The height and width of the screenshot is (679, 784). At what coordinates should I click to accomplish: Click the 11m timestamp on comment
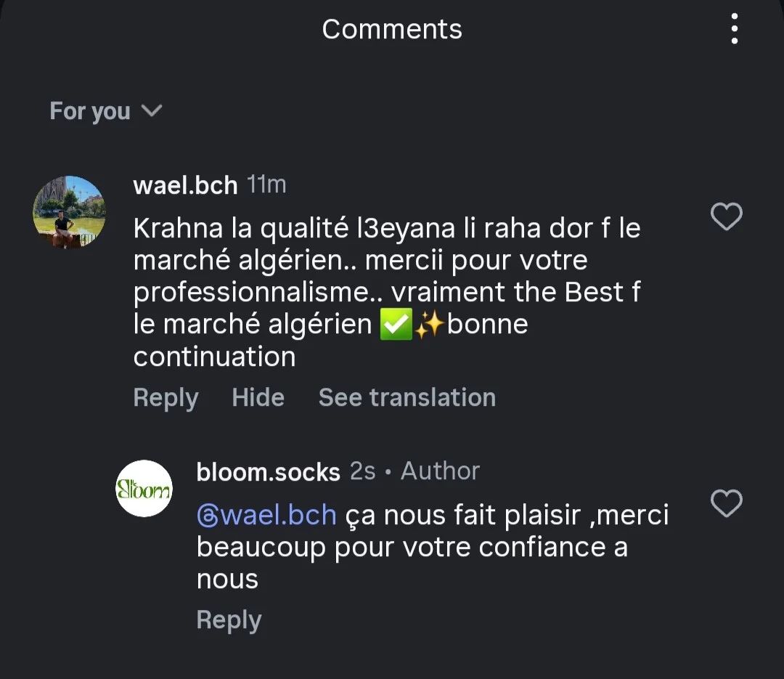click(x=266, y=184)
